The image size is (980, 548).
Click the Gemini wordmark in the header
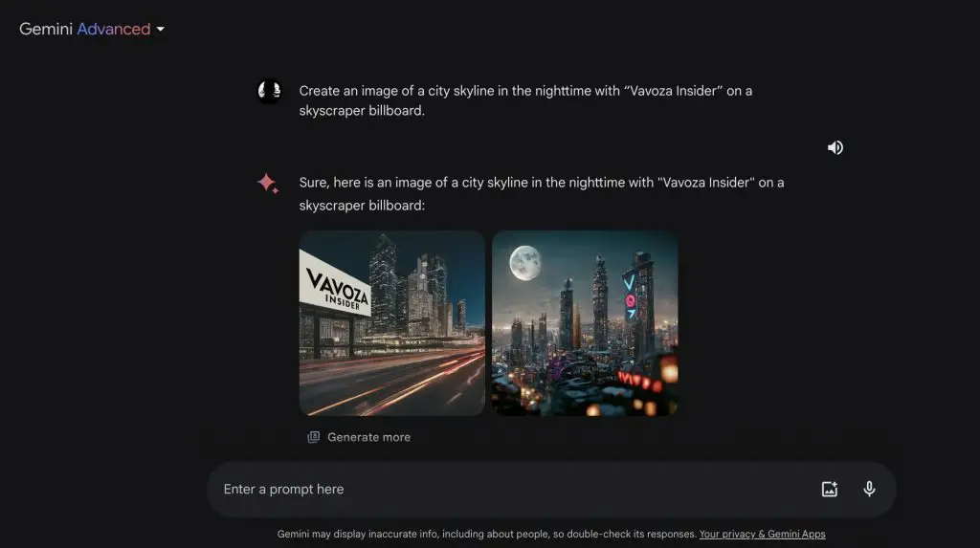[46, 29]
